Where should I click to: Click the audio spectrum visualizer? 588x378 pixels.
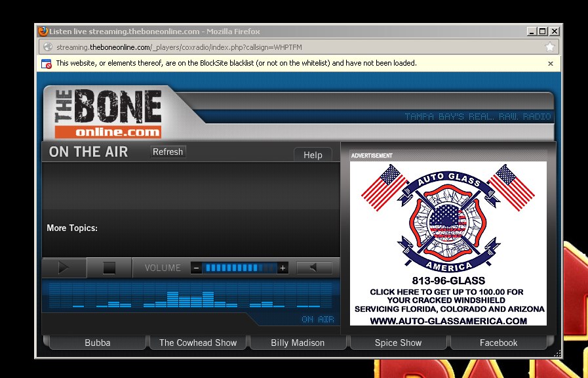point(191,295)
